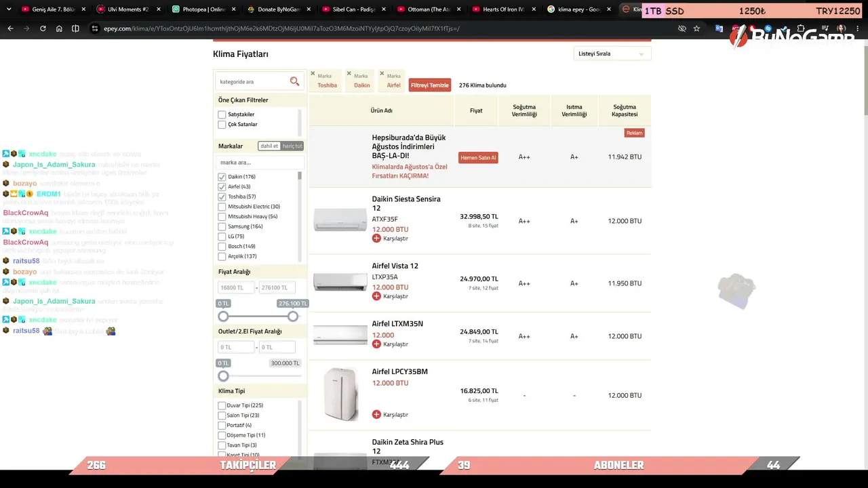
Task: Open the Airfel LTXM35N product image
Action: click(340, 335)
